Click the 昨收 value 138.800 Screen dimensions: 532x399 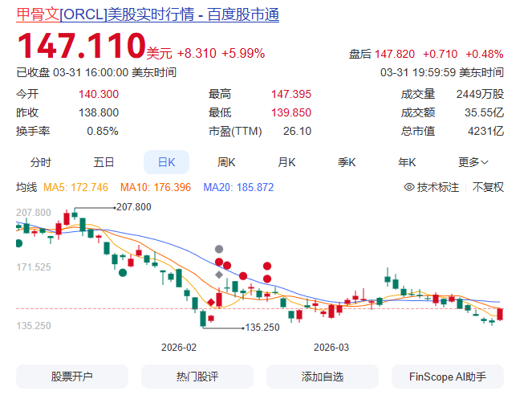point(99,112)
